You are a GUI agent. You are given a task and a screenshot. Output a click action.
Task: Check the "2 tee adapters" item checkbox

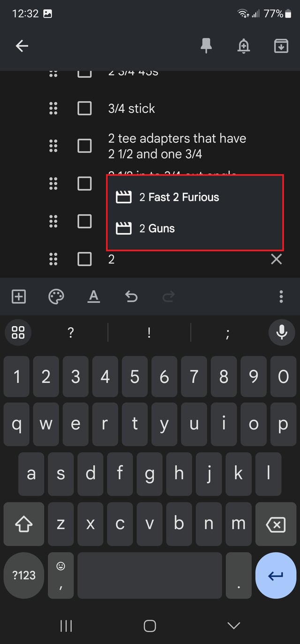[84, 146]
